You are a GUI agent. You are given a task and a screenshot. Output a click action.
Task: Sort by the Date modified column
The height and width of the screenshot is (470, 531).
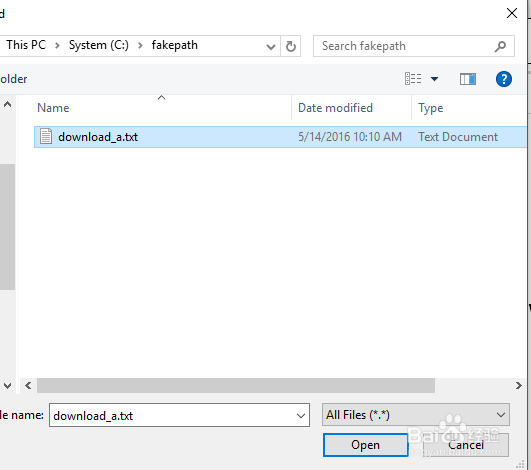point(335,108)
